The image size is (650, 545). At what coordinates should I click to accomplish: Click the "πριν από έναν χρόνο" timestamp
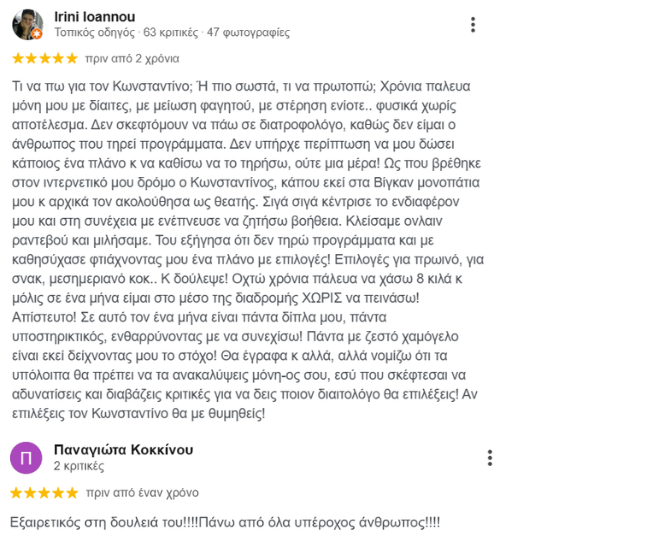tap(142, 492)
